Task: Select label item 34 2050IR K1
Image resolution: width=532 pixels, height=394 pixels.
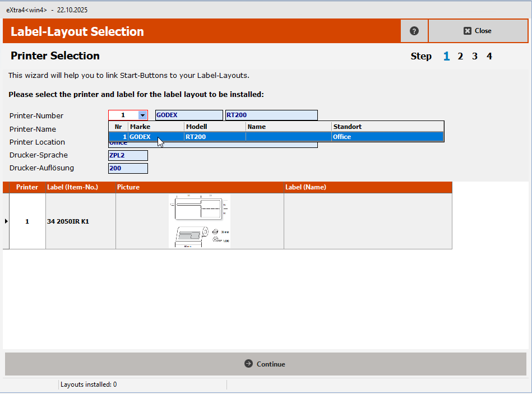Action: [68, 221]
